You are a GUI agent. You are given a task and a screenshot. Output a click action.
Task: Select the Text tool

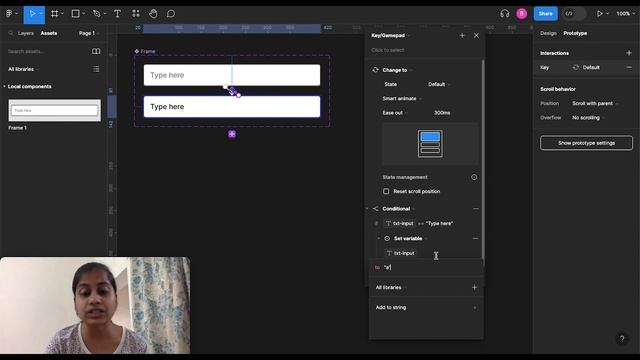click(x=118, y=14)
